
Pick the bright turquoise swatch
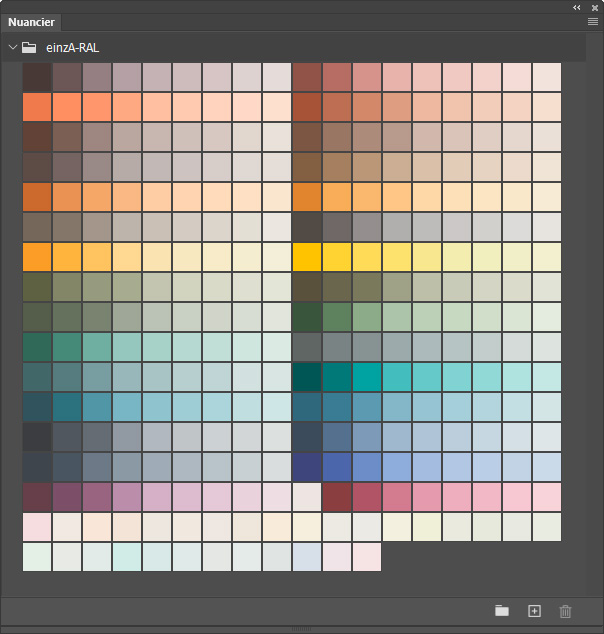click(367, 377)
